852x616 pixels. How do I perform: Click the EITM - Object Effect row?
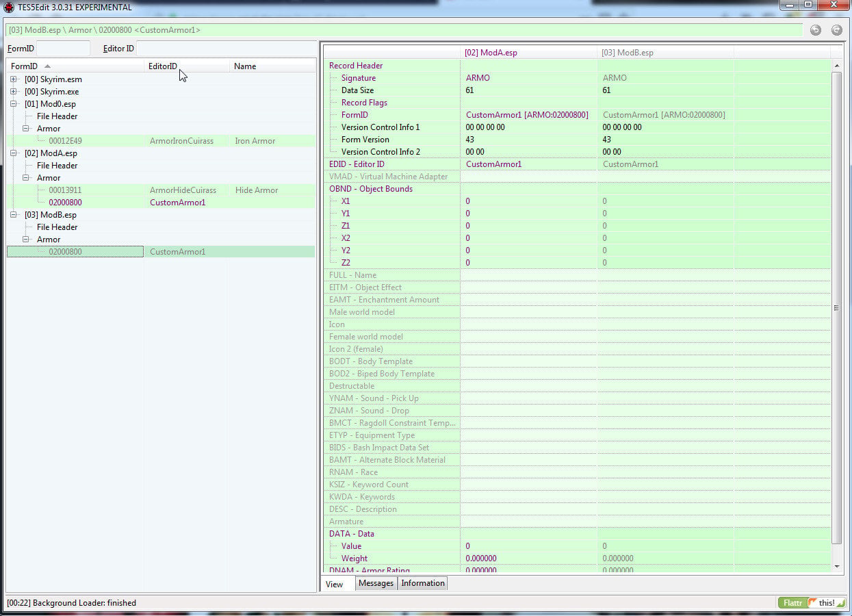[577, 287]
